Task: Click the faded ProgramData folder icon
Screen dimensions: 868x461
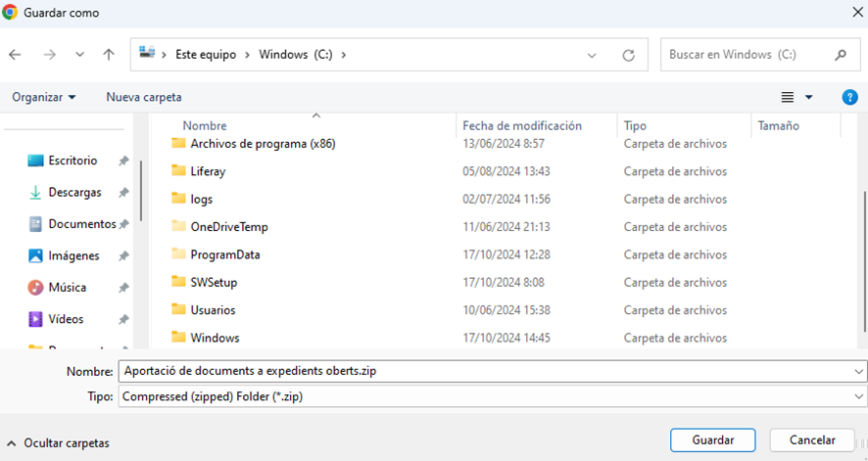Action: (x=178, y=254)
